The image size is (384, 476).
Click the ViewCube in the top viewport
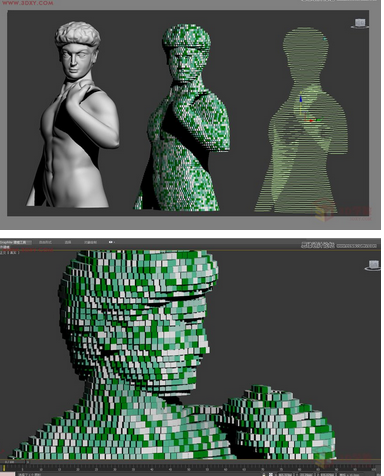pyautogui.click(x=359, y=23)
